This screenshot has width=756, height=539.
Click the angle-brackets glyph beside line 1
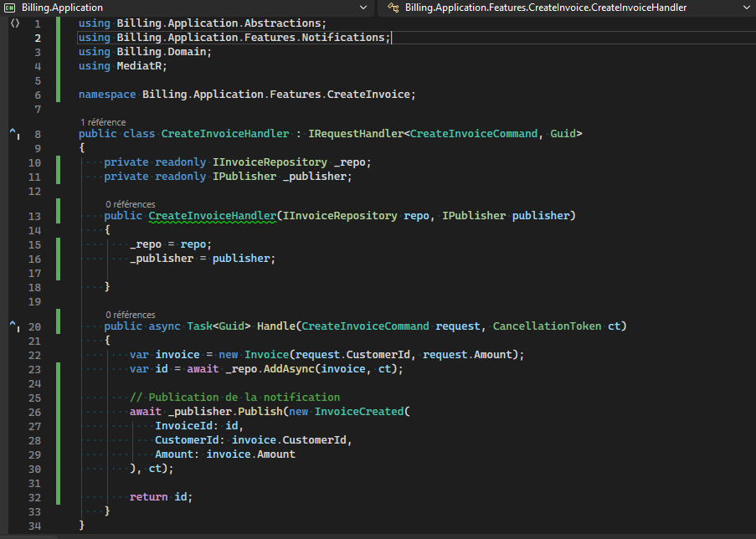tap(13, 23)
